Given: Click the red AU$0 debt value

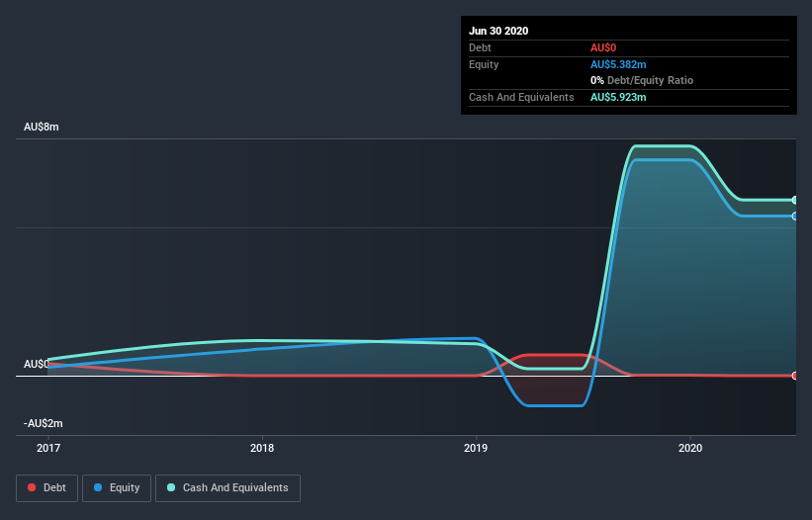Looking at the screenshot, I should [x=603, y=47].
